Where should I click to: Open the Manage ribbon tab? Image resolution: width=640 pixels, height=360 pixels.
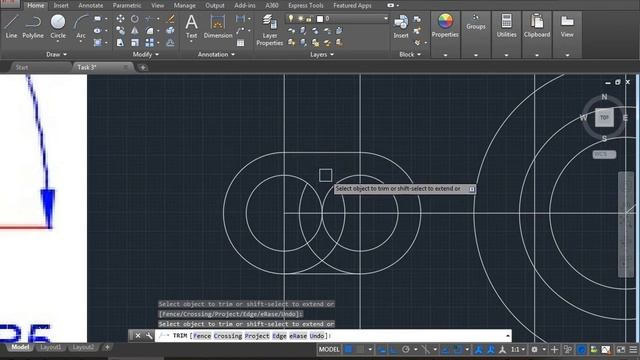pos(184,5)
